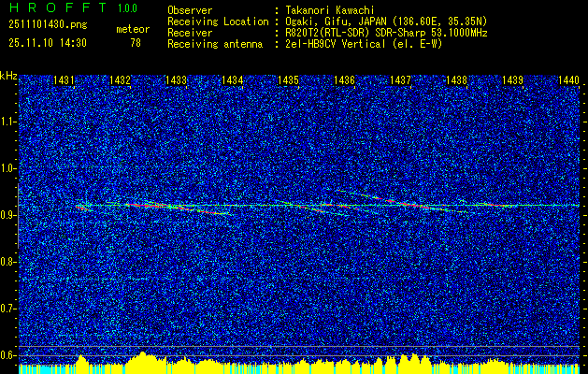588x374 pixels.
Task: Select antenna text 2el-HB9CV Vertical
Action: coord(336,44)
